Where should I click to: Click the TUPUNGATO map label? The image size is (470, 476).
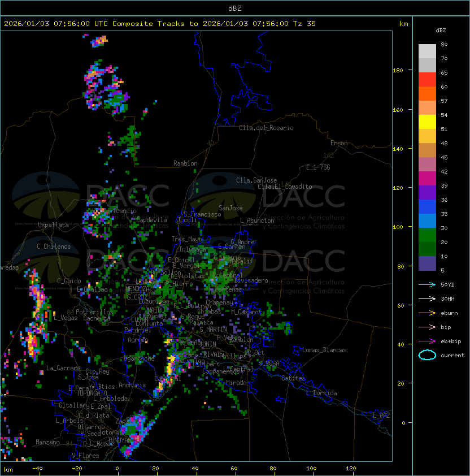[x=92, y=393]
